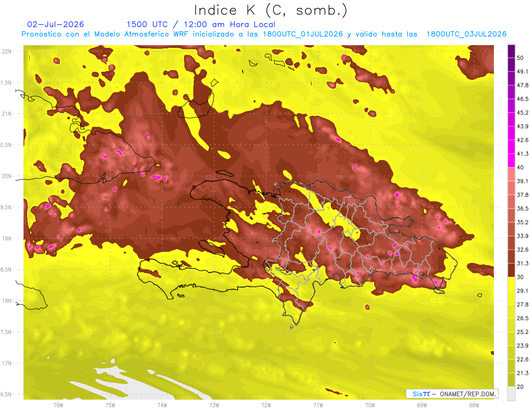
Task: Click the 'SisTT - ONAMET/REP.DOM.' credit box
Action: pos(452,394)
